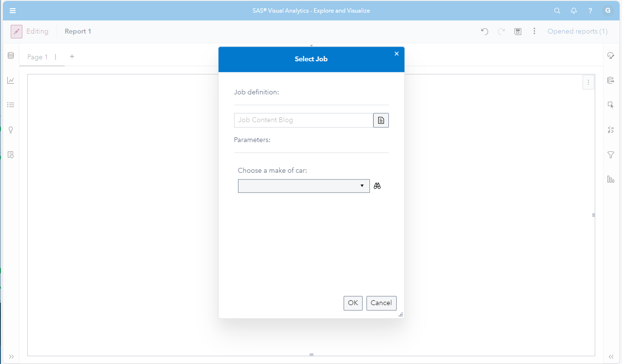Click the search magnifier in the top bar

pos(557,10)
